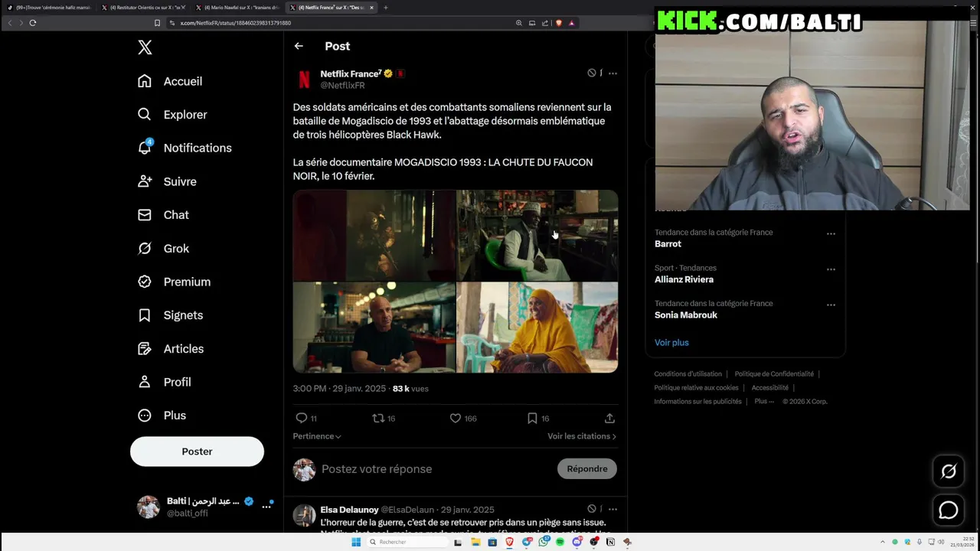Click the X logo in sidebar
The height and width of the screenshot is (551, 980).
pos(145,47)
